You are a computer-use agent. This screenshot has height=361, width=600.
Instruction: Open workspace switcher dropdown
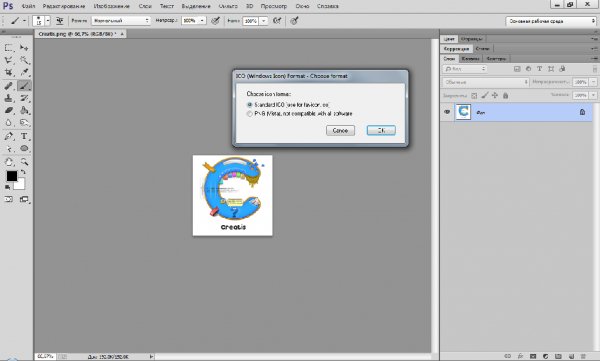(551, 21)
